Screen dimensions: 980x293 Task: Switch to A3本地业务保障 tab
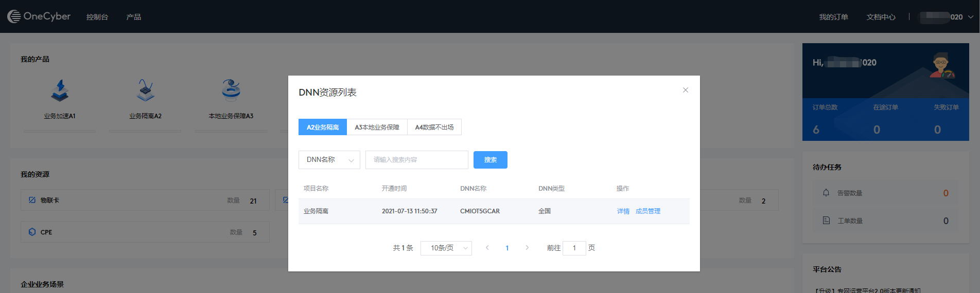[x=377, y=127]
